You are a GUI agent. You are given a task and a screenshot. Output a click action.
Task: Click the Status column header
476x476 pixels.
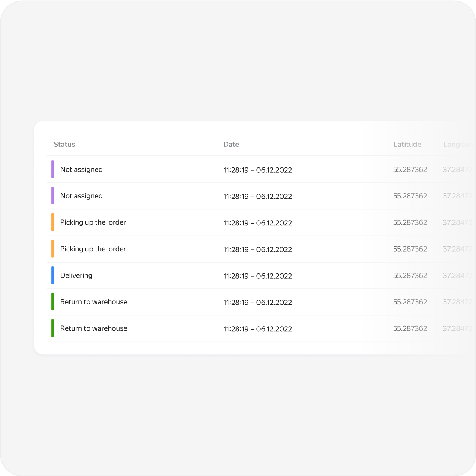tap(64, 145)
